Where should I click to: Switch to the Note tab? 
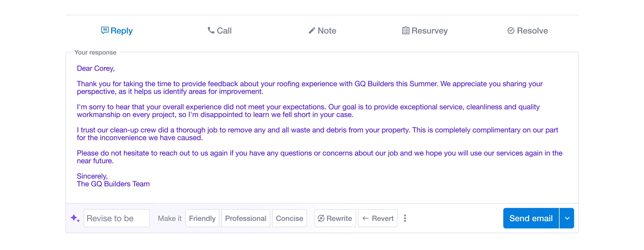(x=327, y=30)
